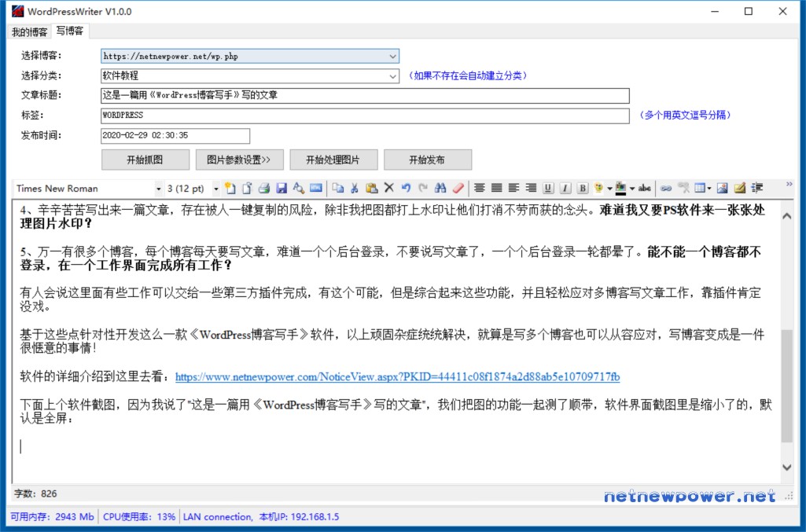806x532 pixels.
Task: Click the 字数: 826 word count
Action: point(35,493)
